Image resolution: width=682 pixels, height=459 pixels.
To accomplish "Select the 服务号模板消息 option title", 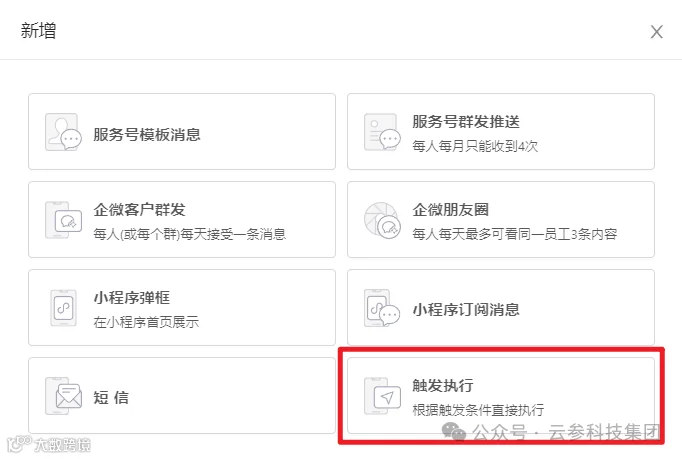I will [147, 134].
